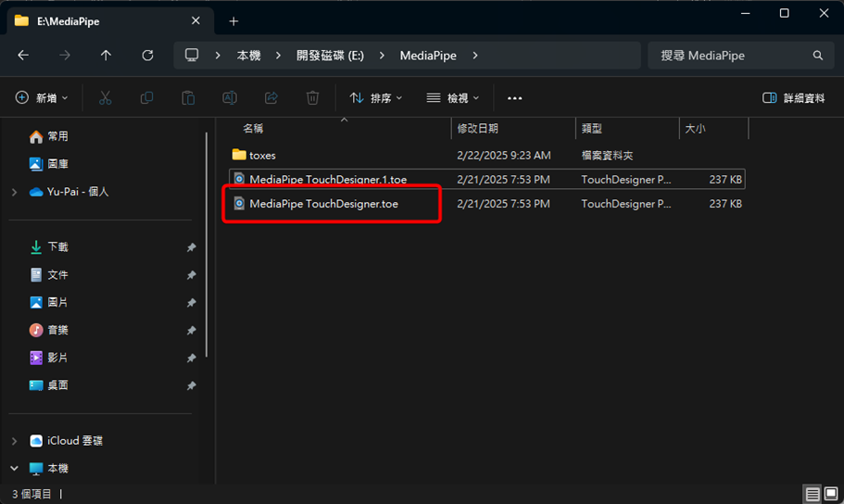Open the 檢視 view dropdown
This screenshot has height=504, width=844.
(x=453, y=98)
